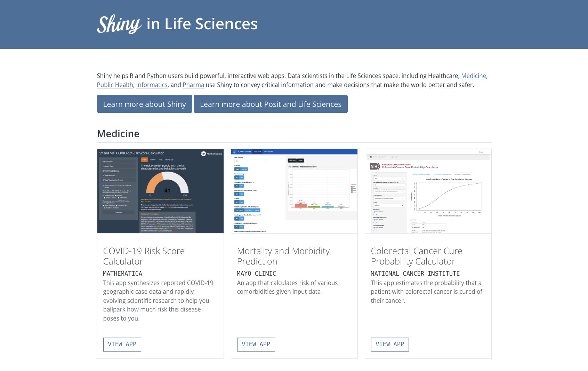Click the NIH logo in the cancer thumbnail
588x371 pixels.
point(375,166)
